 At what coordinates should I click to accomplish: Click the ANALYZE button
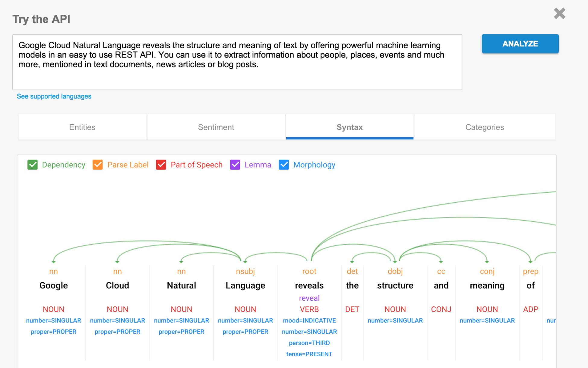[x=520, y=44]
